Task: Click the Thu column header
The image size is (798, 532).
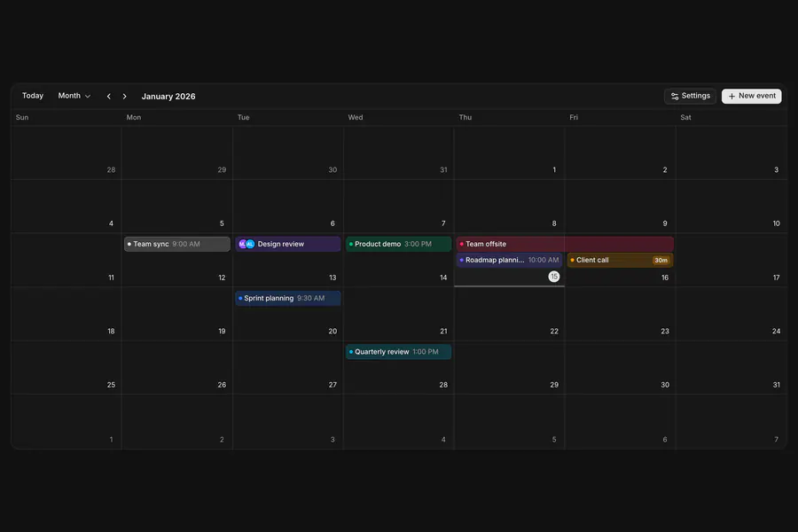Action: [465, 118]
